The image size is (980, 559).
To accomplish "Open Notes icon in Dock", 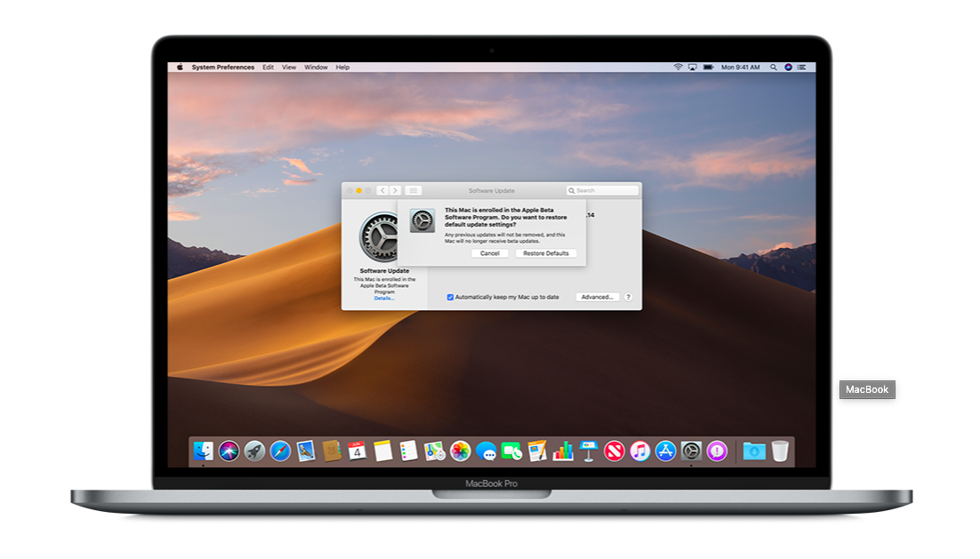I will point(382,451).
